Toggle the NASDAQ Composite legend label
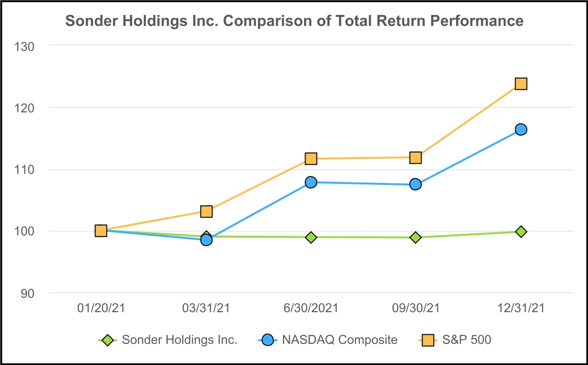588x365 pixels. (340, 340)
